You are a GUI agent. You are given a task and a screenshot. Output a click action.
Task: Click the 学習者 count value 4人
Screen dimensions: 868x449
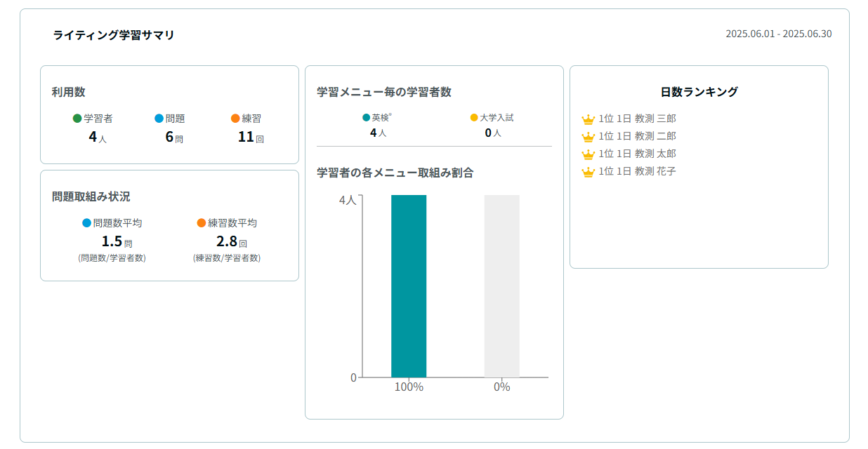click(97, 138)
